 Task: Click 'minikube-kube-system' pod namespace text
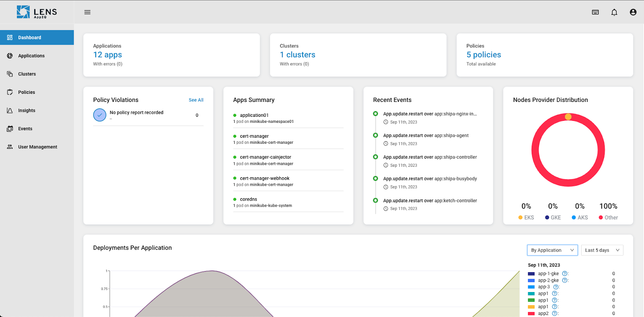pyautogui.click(x=271, y=205)
